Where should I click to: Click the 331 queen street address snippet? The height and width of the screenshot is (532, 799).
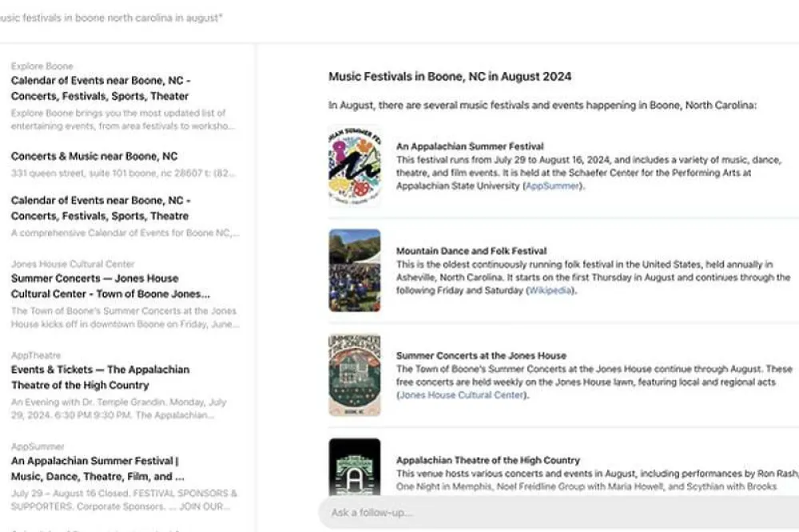123,173
